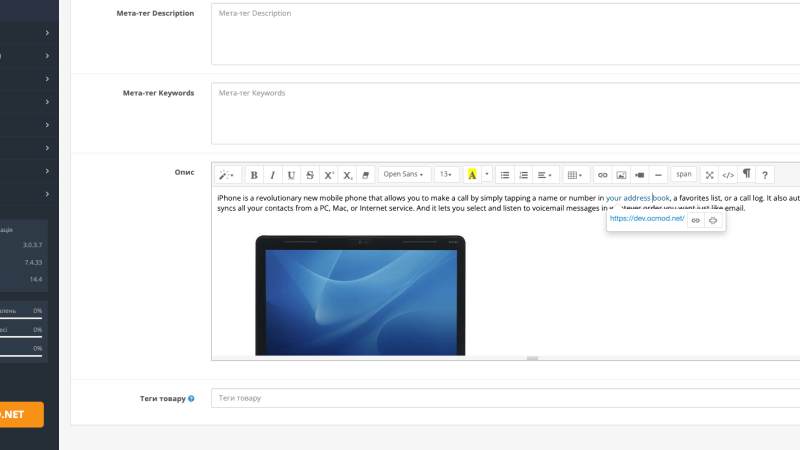The image size is (800, 450).
Task: Open the editor help dialog
Action: click(765, 175)
